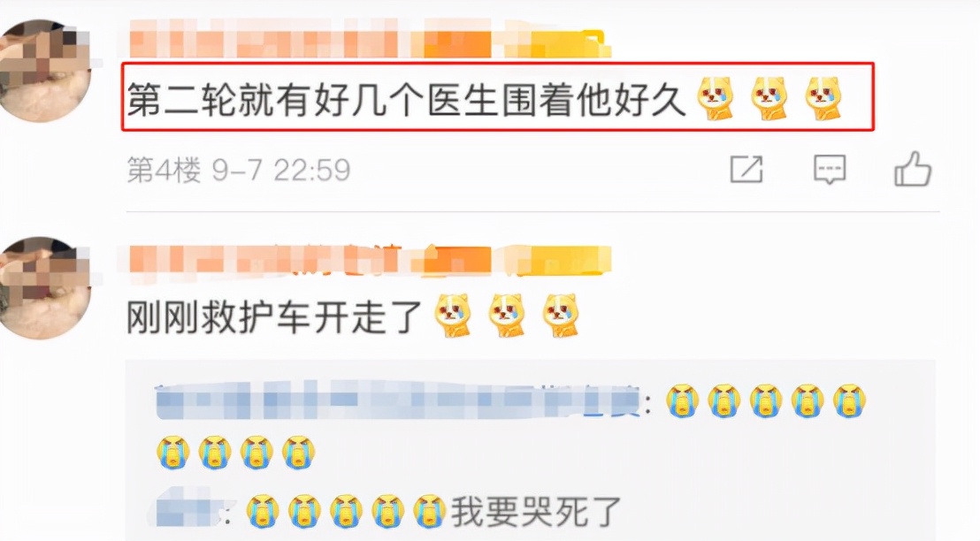980x541 pixels.
Task: Click the comment about the ambulance driving away
Action: (x=274, y=316)
